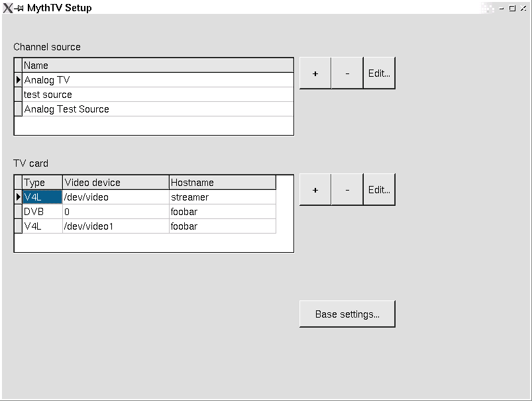Click the minus button beside Channel source list
532x401 pixels.
pos(347,73)
